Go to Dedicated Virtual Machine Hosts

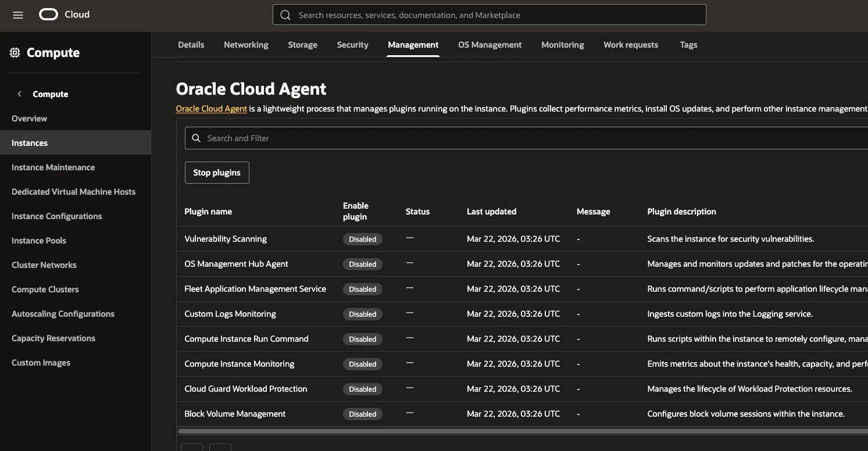[76, 192]
